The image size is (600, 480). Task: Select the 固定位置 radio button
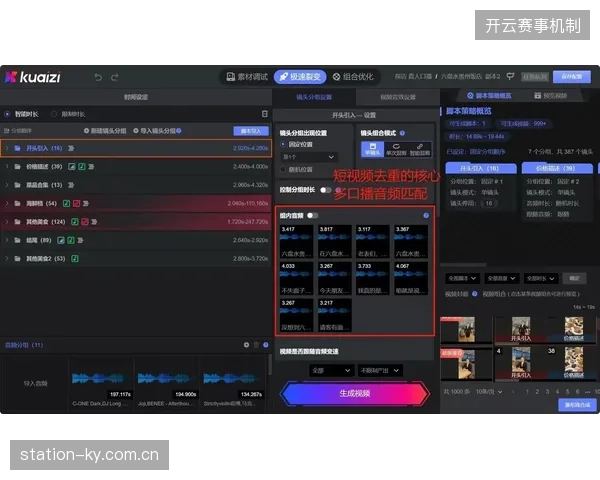pos(283,144)
